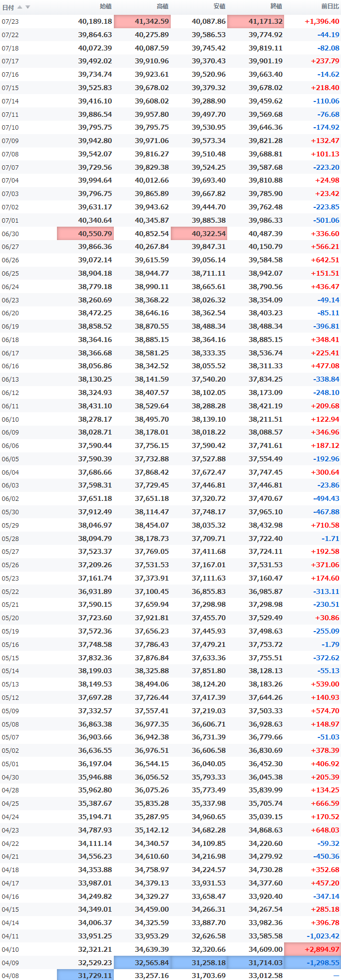Click the 06/23 date cell
This screenshot has height=980, width=341.
coord(10,300)
